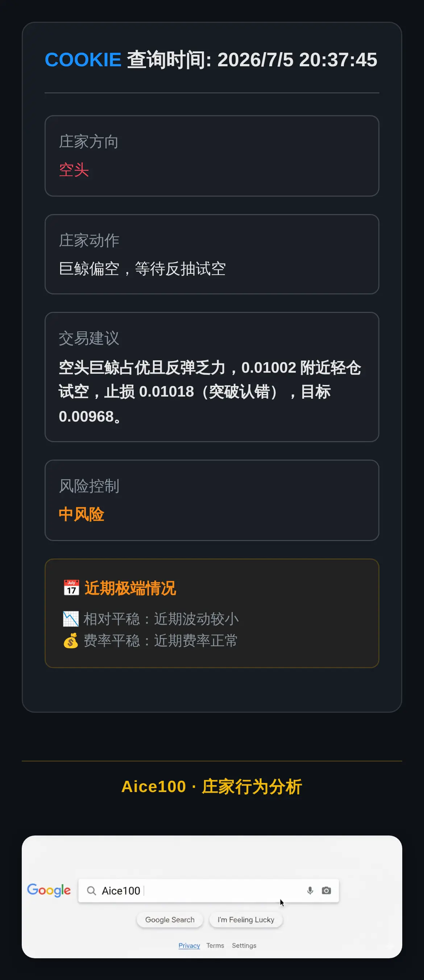This screenshot has height=980, width=424.
Task: Click the Aice100 · 庄家行为分析 footer title
Action: click(212, 786)
